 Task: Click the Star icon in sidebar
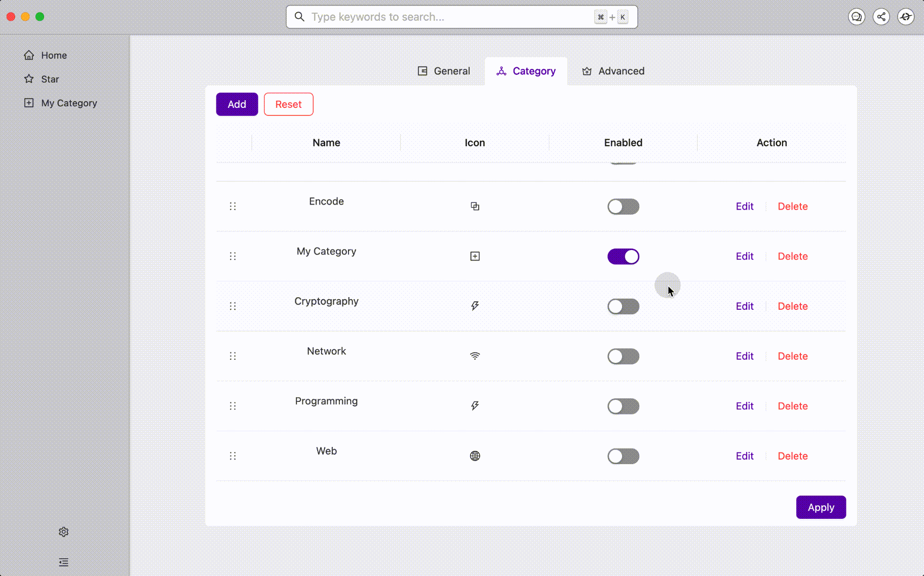point(29,79)
